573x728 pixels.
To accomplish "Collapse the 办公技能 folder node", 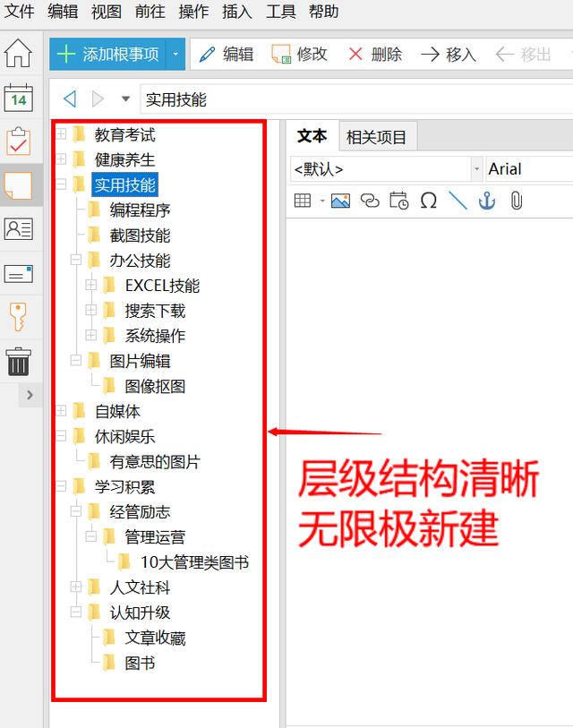I will tap(76, 260).
